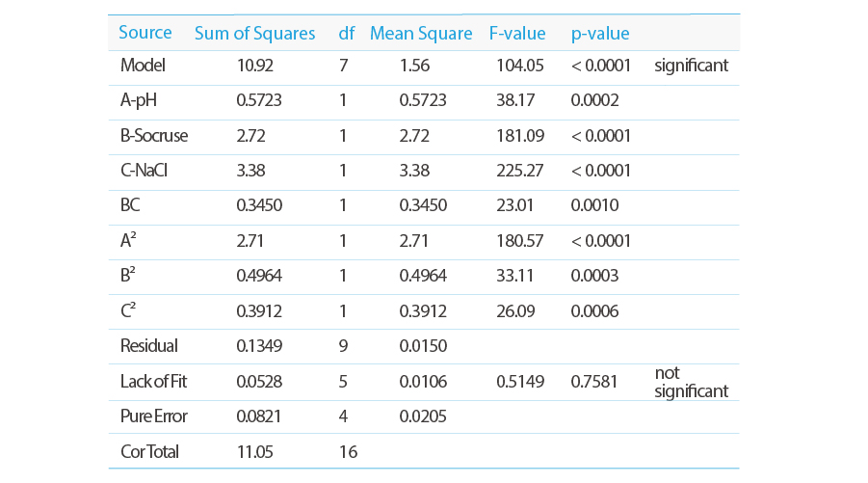Select the Mean Square column header

pos(421,34)
